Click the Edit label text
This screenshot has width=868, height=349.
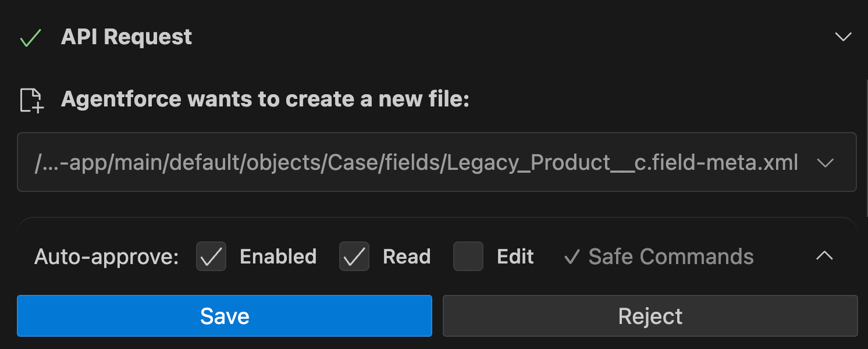pyautogui.click(x=515, y=257)
